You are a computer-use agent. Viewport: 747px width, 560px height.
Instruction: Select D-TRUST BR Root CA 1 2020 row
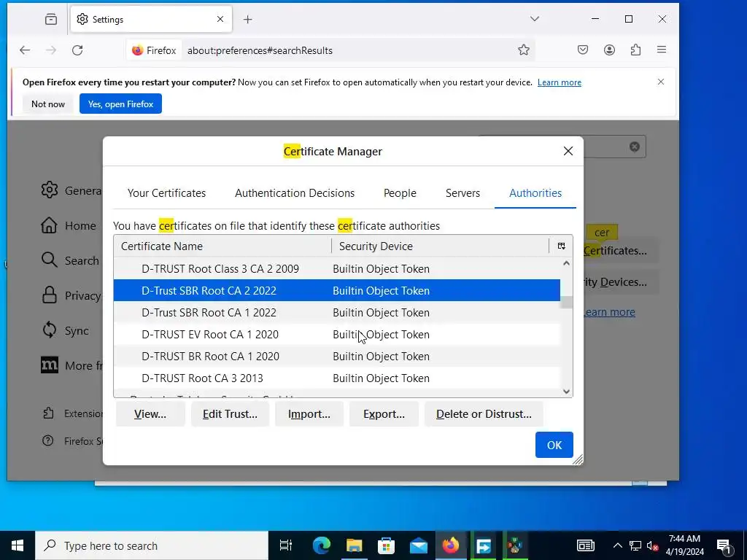[x=337, y=356]
